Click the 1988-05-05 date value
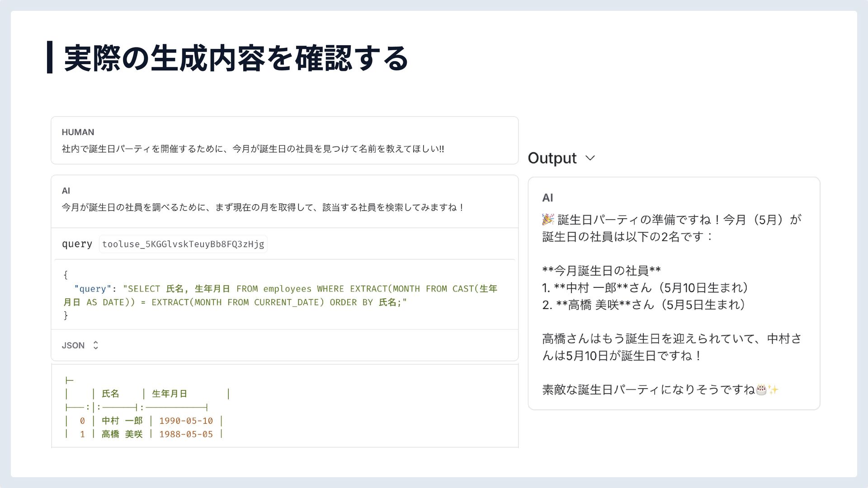 [186, 434]
